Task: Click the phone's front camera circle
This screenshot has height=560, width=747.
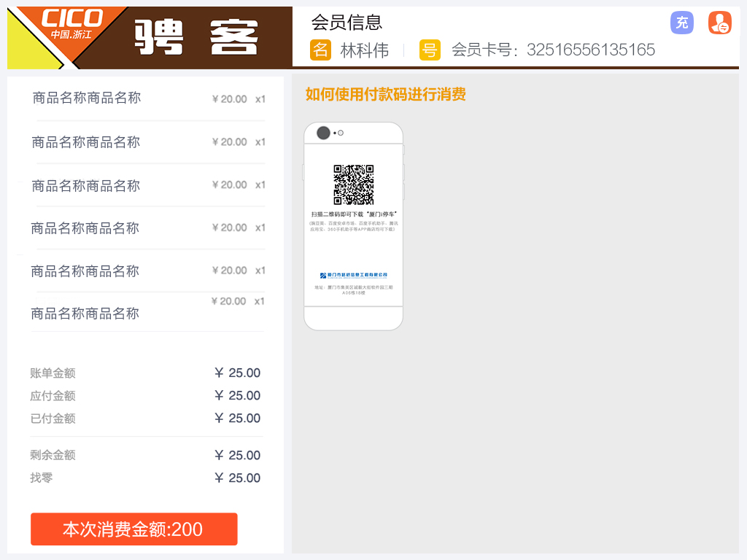Action: coord(323,133)
